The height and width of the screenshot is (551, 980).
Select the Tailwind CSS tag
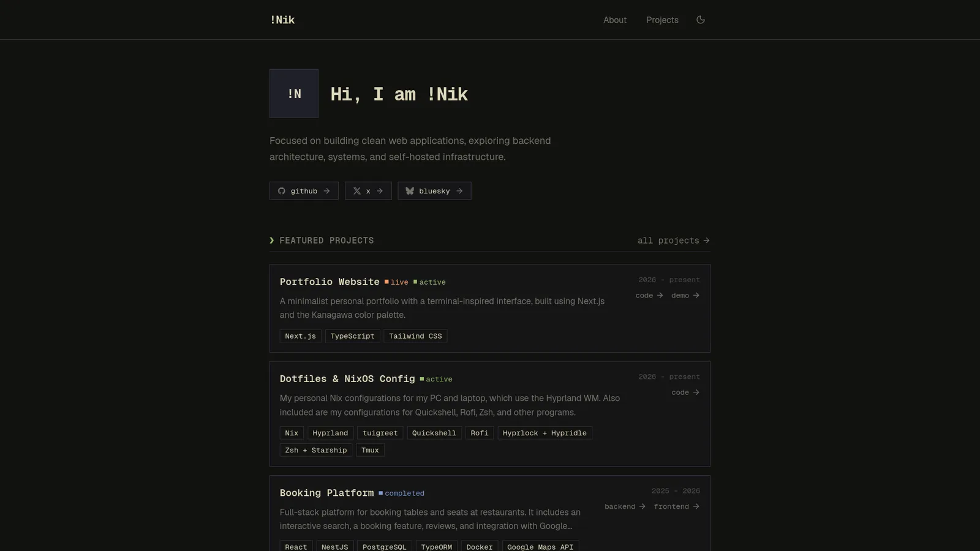(415, 336)
